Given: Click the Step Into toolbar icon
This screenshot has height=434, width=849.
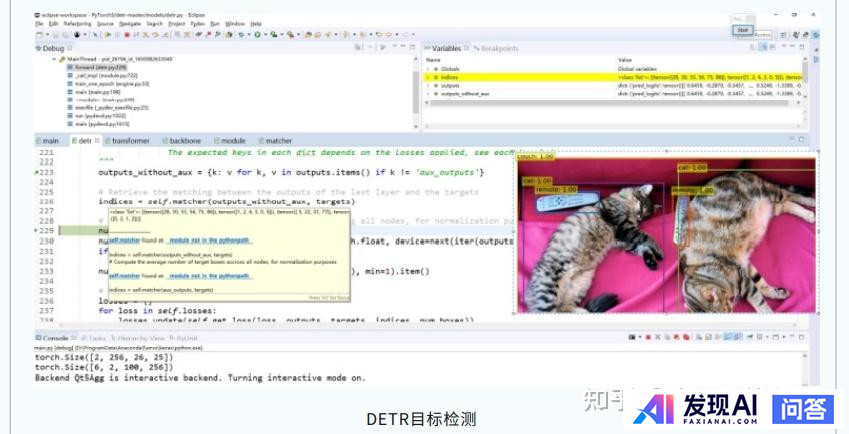Looking at the screenshot, I should click(x=145, y=35).
